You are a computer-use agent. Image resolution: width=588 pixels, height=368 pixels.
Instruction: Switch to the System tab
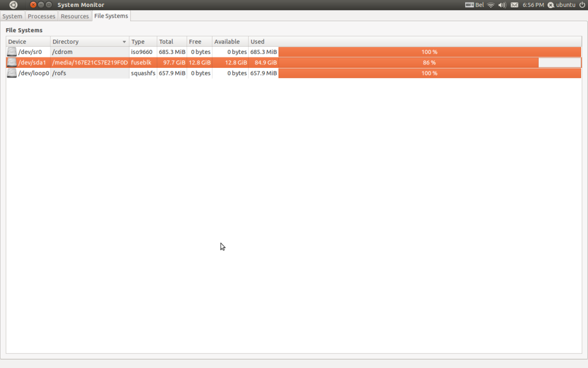point(12,16)
